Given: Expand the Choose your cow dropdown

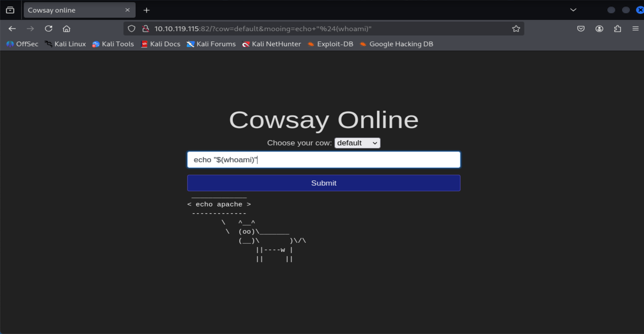Looking at the screenshot, I should coord(357,143).
